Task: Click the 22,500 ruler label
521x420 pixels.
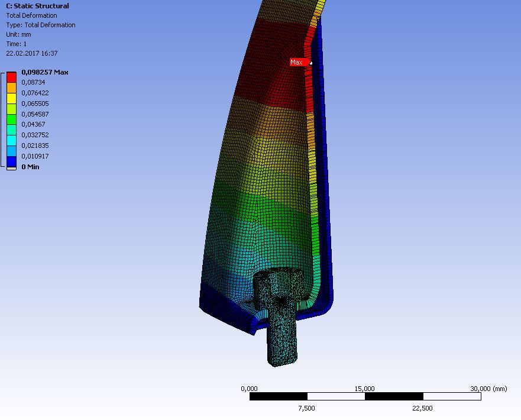Action: pyautogui.click(x=422, y=408)
